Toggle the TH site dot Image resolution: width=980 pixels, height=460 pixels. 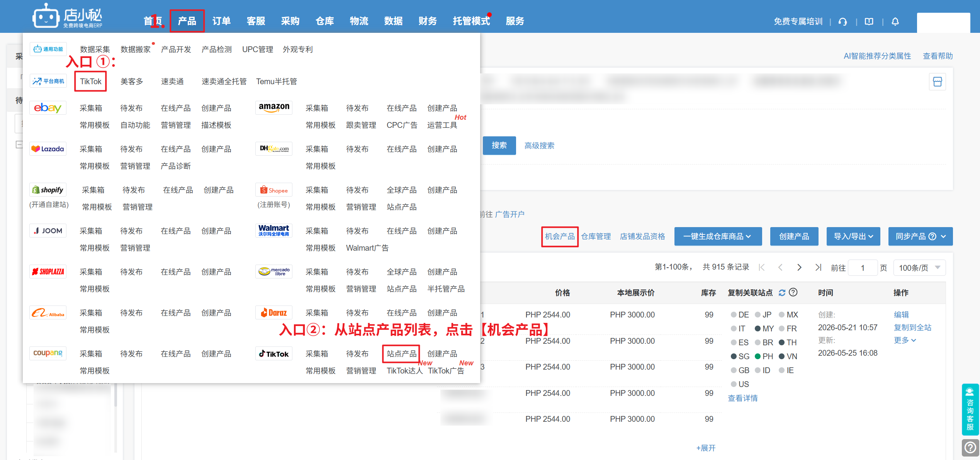point(782,343)
